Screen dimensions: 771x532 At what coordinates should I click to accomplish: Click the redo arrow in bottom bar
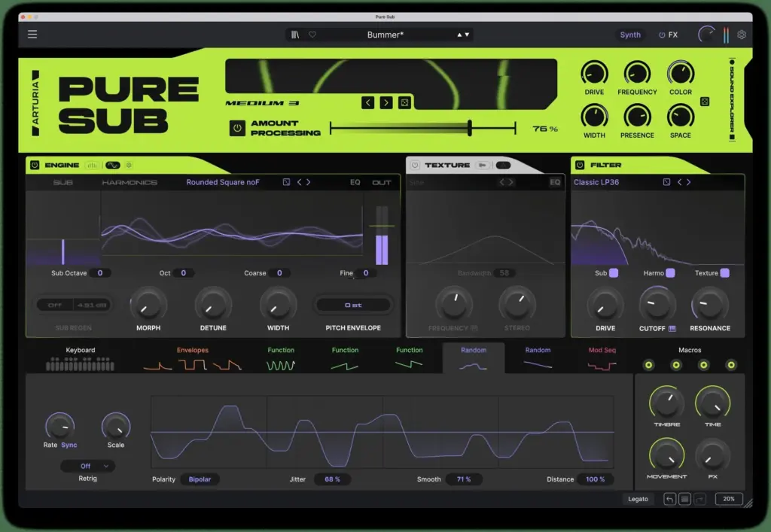coord(699,499)
